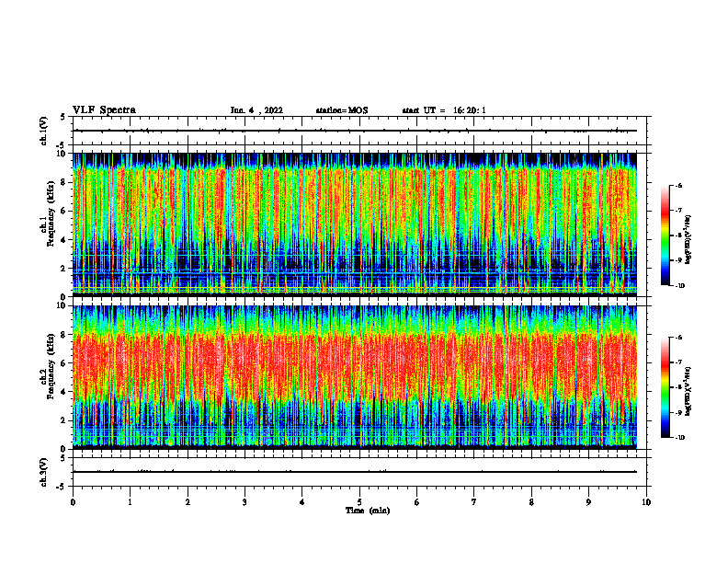The width and height of the screenshot is (728, 563).
Task: Click the "8" tick on ch.1 frequency axis
Action: pyautogui.click(x=63, y=182)
